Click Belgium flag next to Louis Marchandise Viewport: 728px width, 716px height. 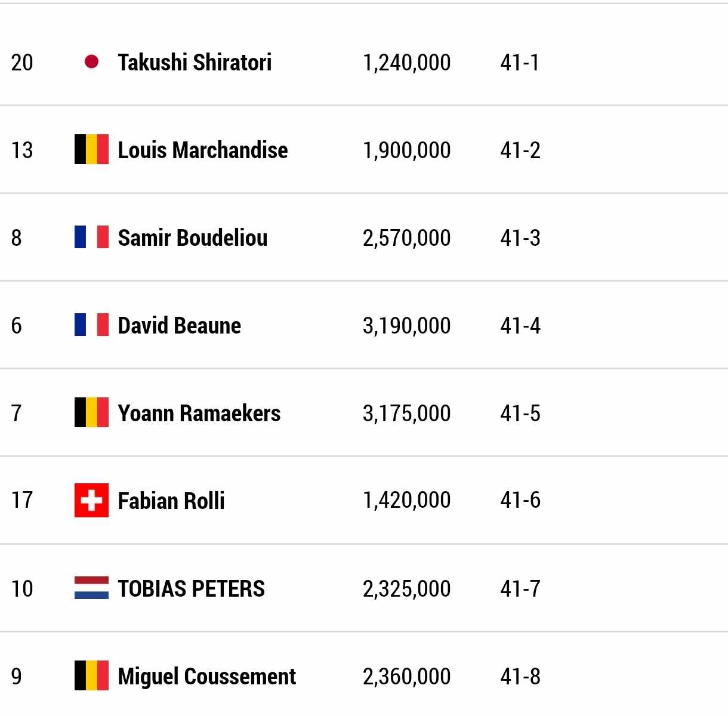click(91, 149)
